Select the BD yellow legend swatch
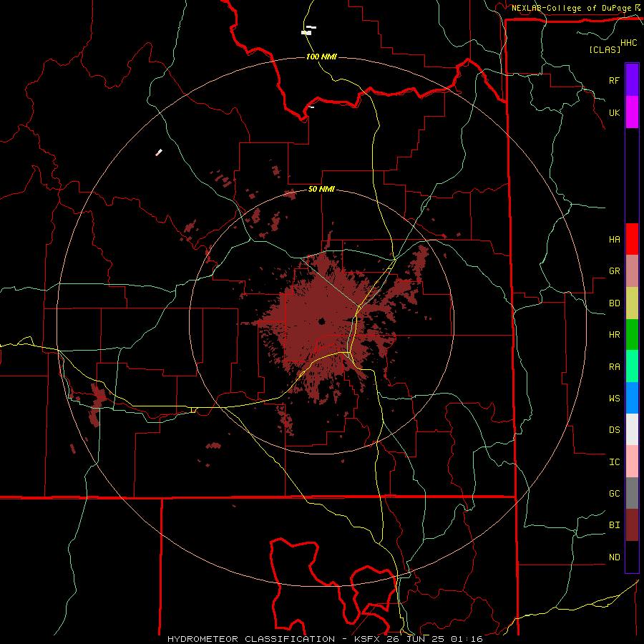 [x=632, y=303]
